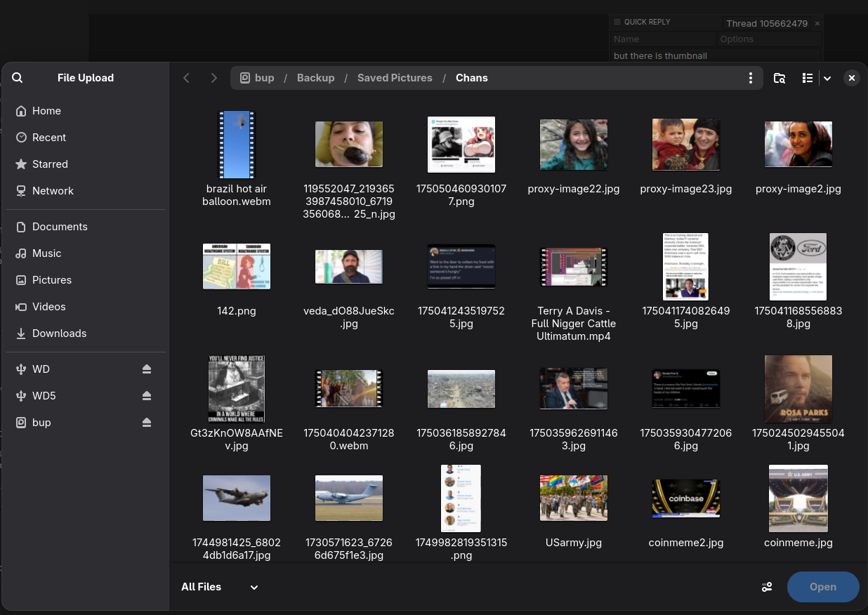Eject the WD drive
The height and width of the screenshot is (615, 868).
(x=147, y=369)
